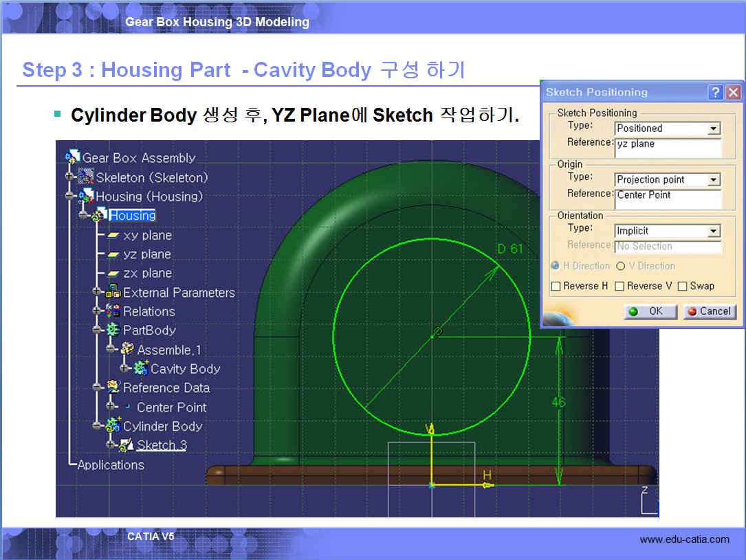Select the V Direction radio button
The height and width of the screenshot is (560, 746).
pos(620,266)
